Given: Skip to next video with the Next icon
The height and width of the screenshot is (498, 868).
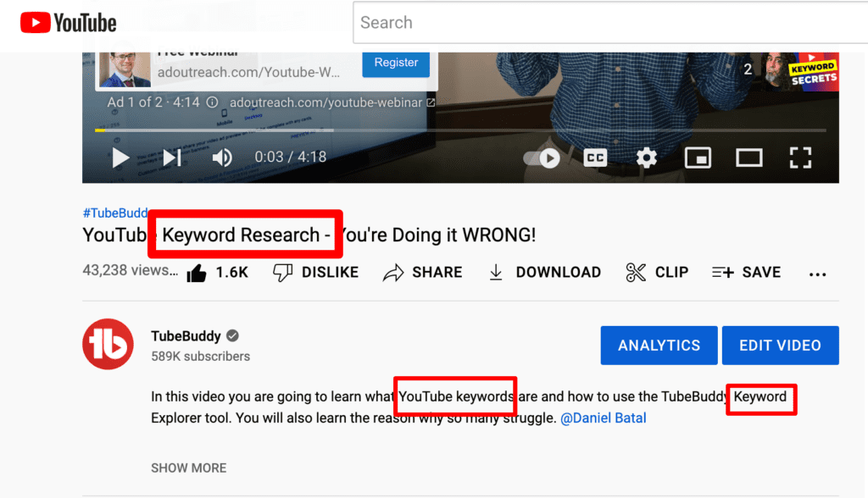Looking at the screenshot, I should click(x=172, y=158).
